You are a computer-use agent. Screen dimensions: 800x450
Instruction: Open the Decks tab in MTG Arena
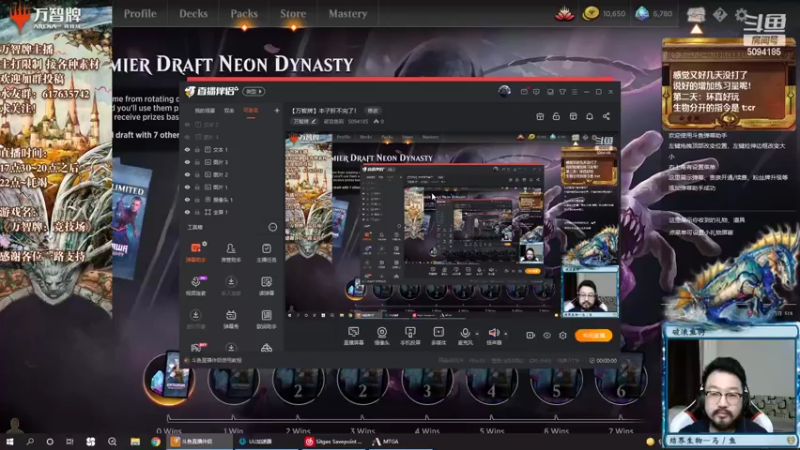(x=193, y=14)
